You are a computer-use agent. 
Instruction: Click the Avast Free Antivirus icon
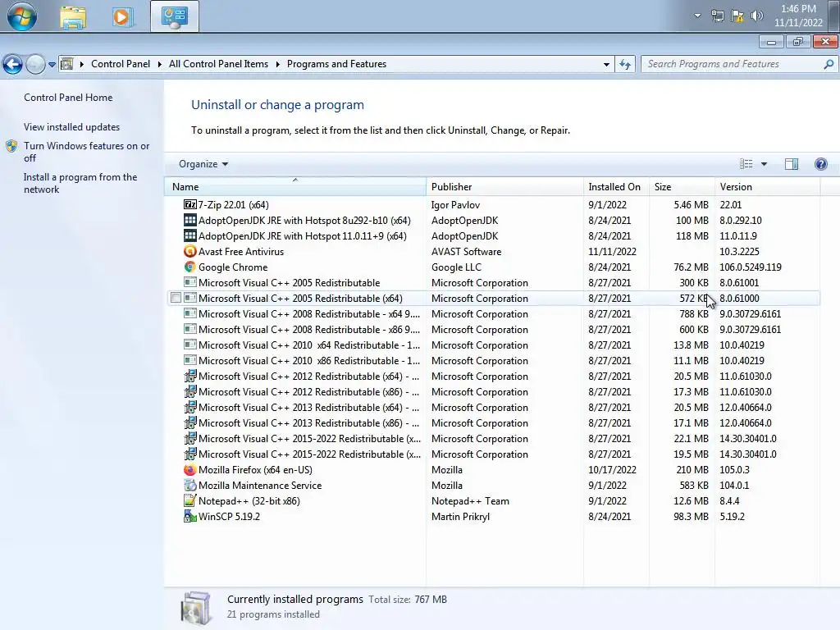point(189,251)
